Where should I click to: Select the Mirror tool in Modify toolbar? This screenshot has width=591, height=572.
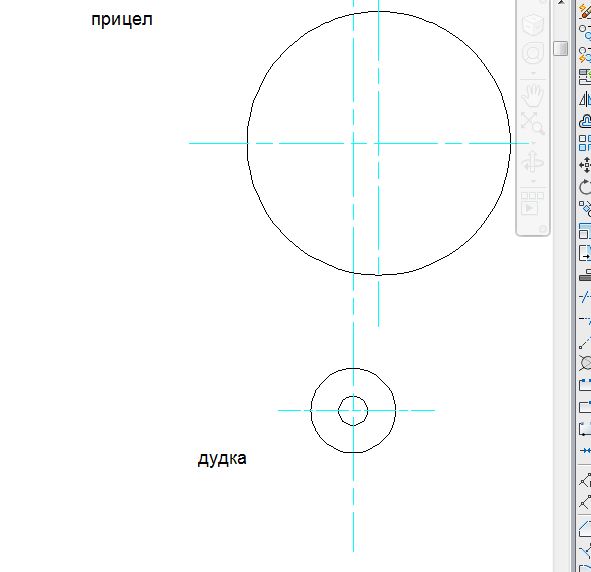(585, 99)
